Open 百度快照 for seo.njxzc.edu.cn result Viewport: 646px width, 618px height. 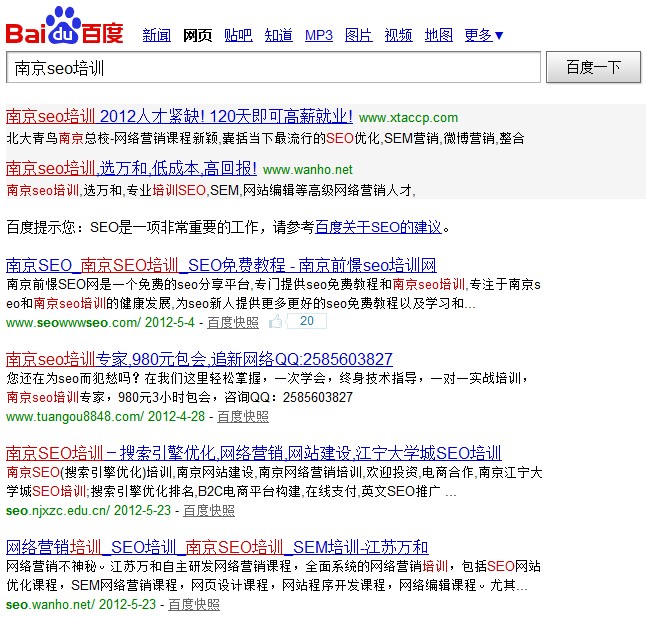(209, 511)
